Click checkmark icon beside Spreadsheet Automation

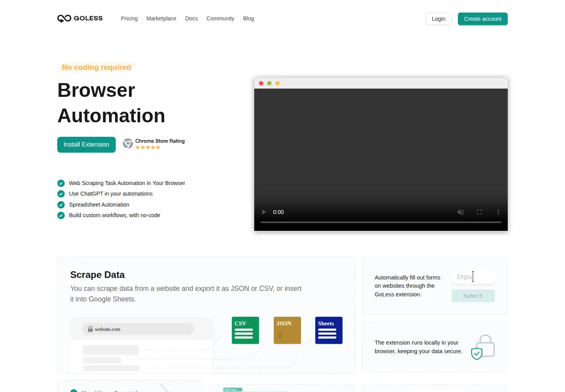pos(61,205)
